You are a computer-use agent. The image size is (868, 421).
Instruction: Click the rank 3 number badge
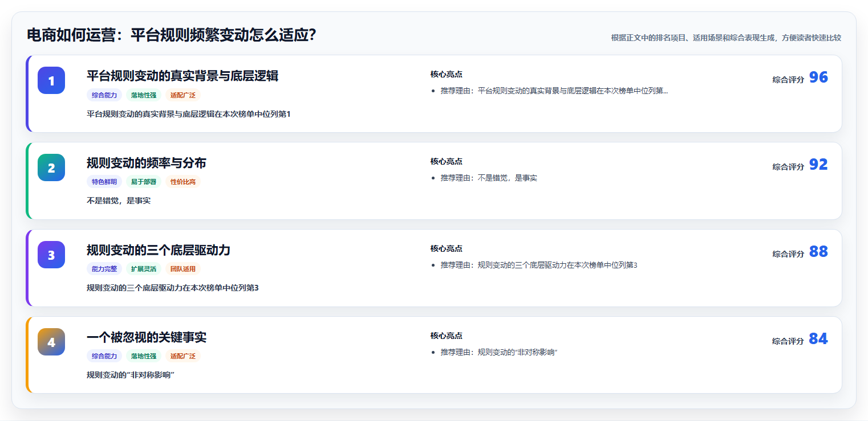tap(51, 255)
